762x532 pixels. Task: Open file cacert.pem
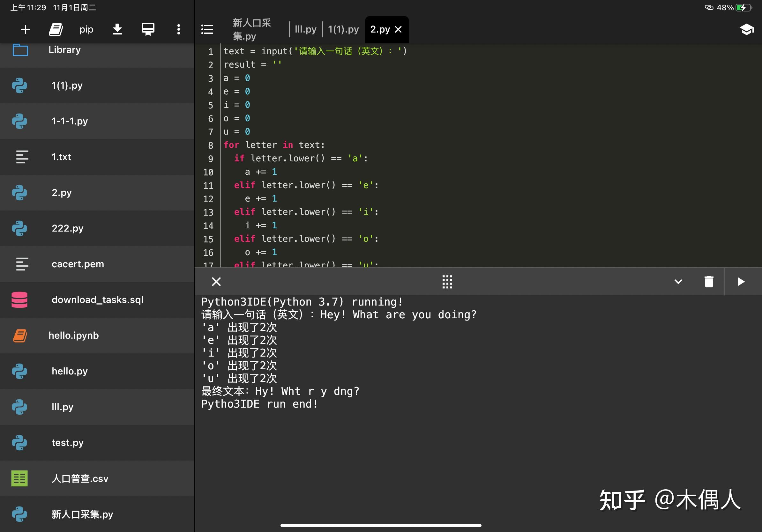[x=97, y=264]
